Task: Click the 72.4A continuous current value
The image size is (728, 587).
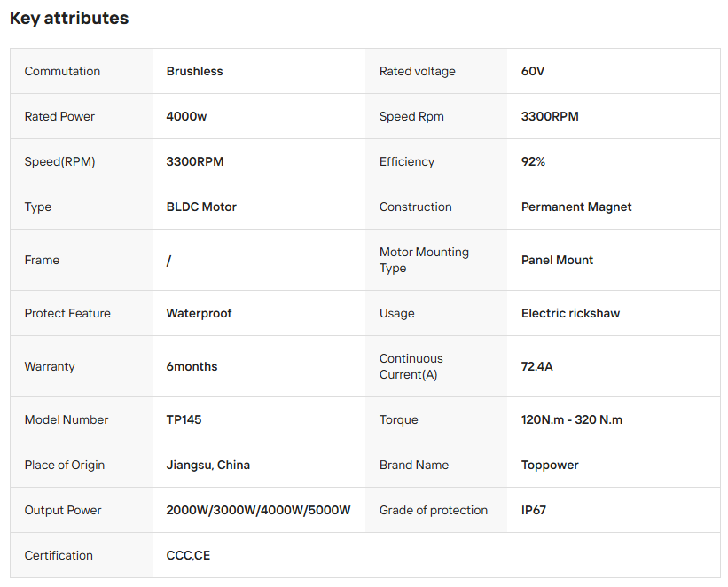Action: (x=536, y=366)
